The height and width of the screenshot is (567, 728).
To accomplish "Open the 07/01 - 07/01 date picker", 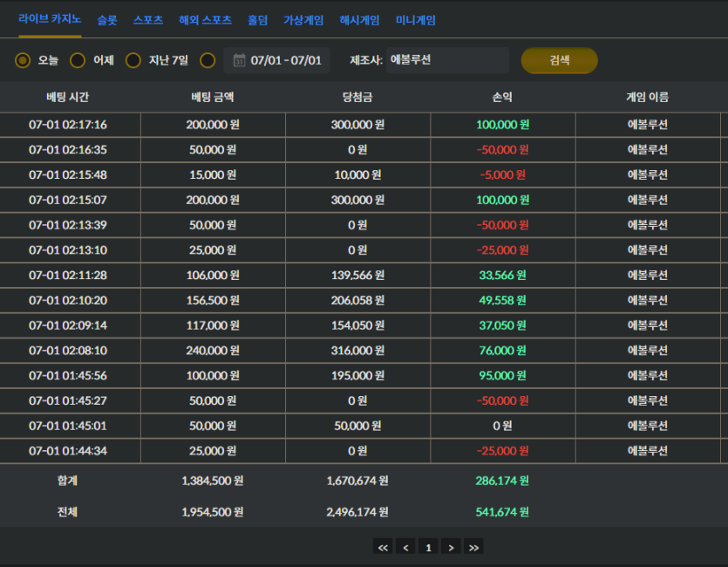I will tap(276, 60).
